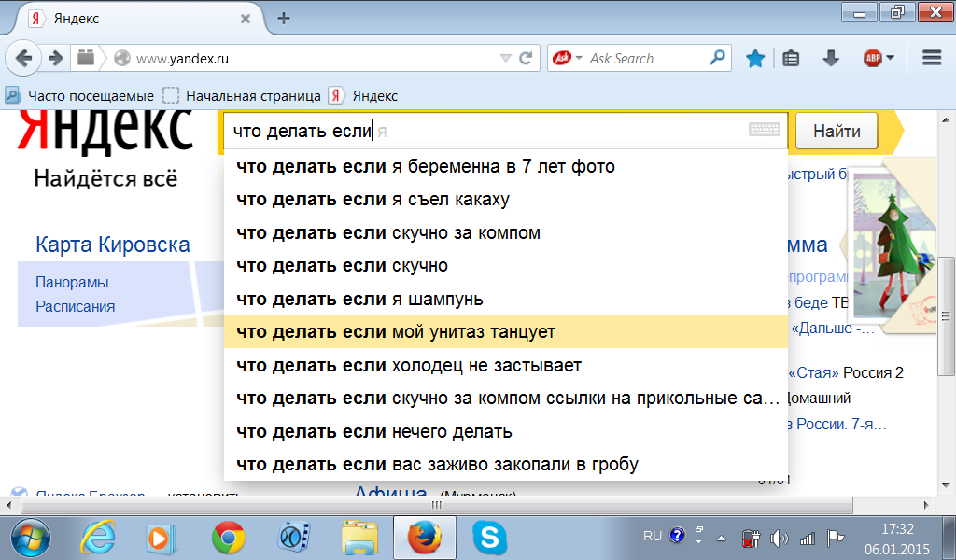The width and height of the screenshot is (956, 560).
Task: Select highlighted suggestion 'мой унитаз танцует'
Action: (506, 332)
